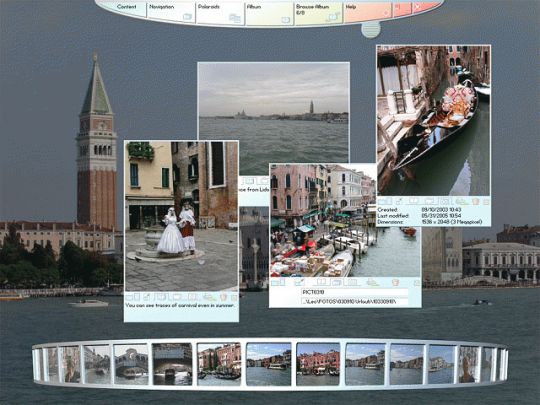Click the partially hidden 'from Lido' caption
Viewport: 540px width, 405px height.
click(254, 190)
